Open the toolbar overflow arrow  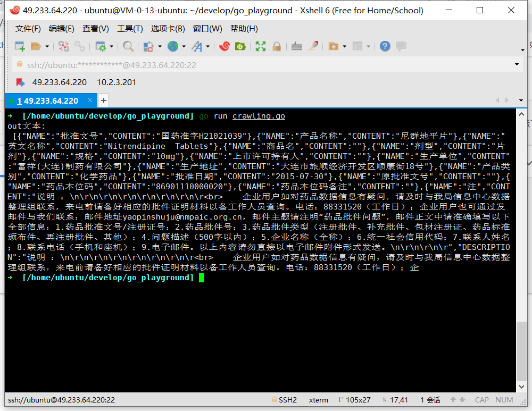(x=522, y=50)
